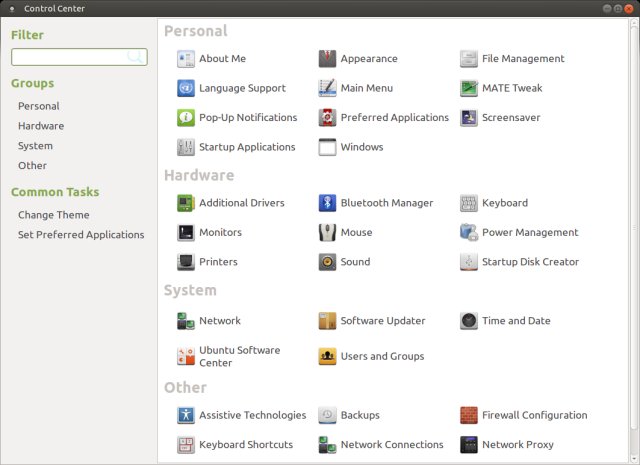Open the Appearance settings entry
The width and height of the screenshot is (640, 465).
369,59
